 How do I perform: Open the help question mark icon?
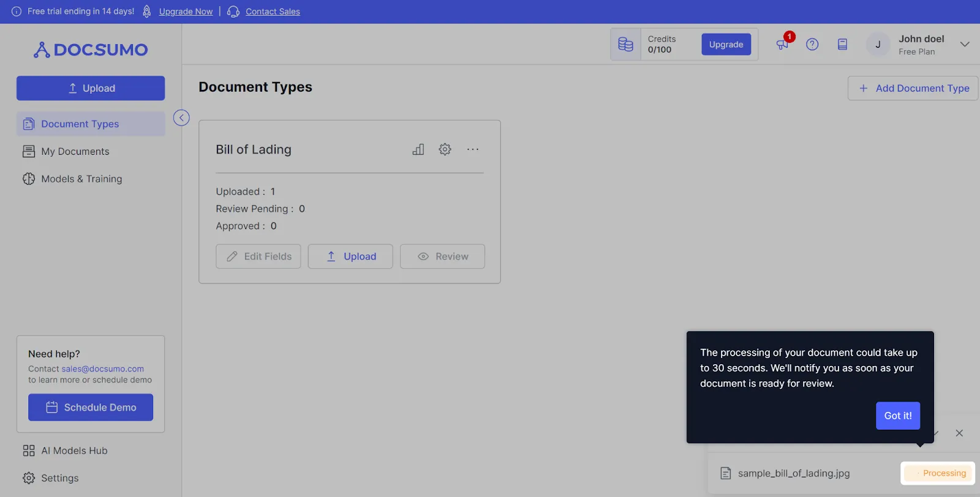pyautogui.click(x=812, y=44)
